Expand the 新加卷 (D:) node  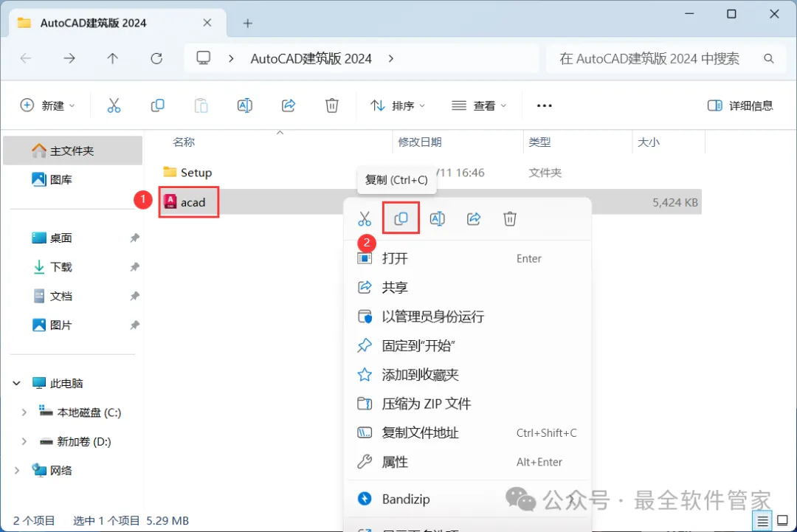[24, 441]
